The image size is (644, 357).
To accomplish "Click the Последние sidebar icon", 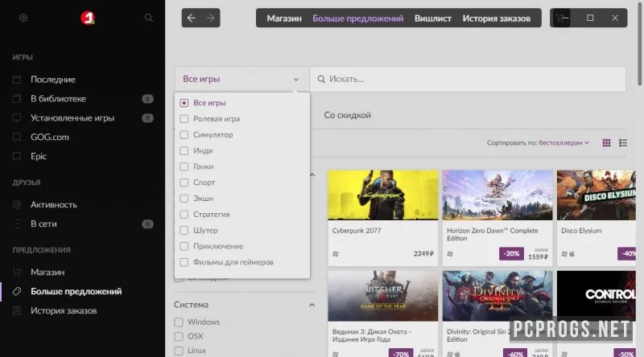I will point(17,79).
